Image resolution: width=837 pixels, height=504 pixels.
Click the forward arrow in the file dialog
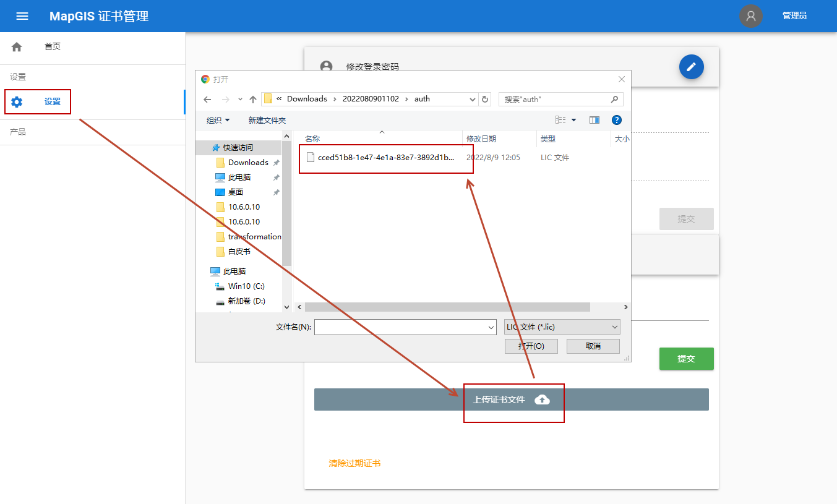pos(226,100)
